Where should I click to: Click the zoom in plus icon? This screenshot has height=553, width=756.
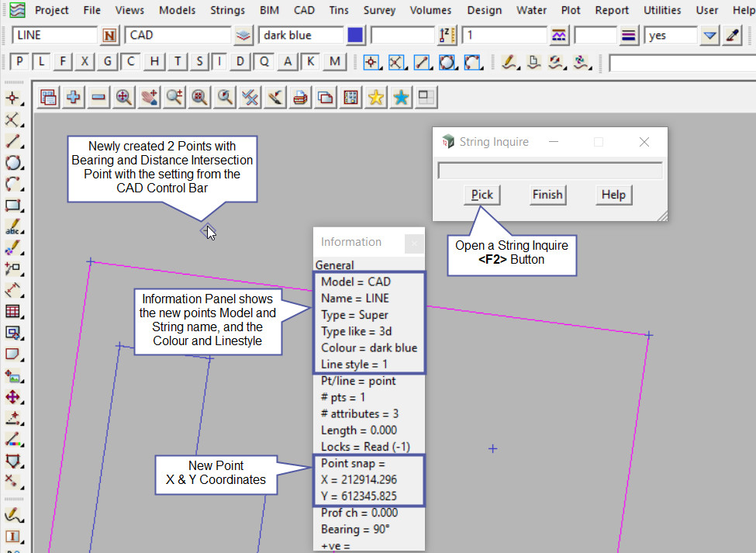[74, 98]
